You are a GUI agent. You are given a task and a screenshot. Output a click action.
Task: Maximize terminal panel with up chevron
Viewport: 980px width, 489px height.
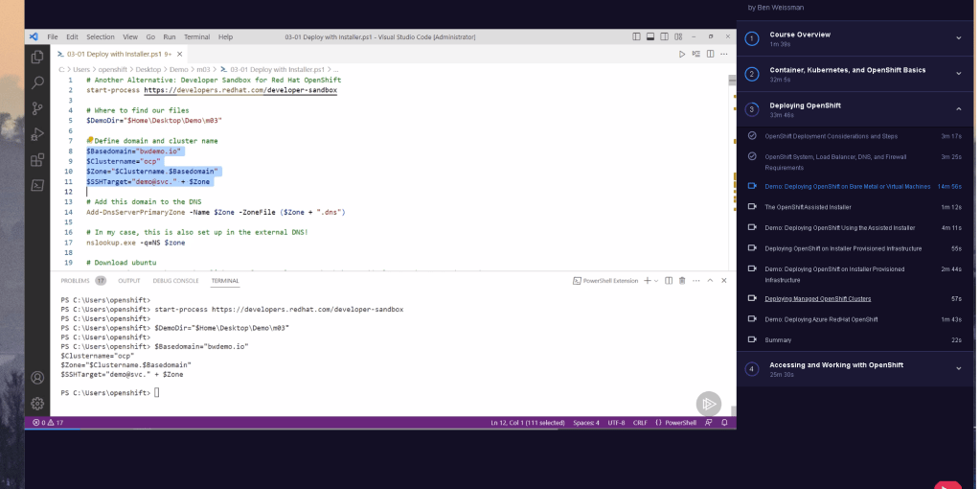(710, 281)
